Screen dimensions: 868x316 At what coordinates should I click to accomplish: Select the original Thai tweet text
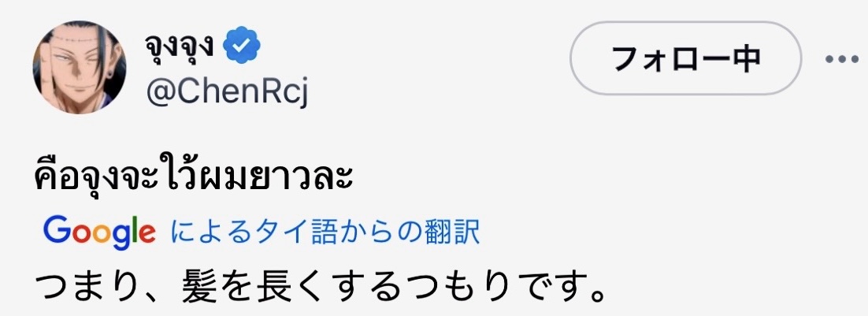point(193,177)
